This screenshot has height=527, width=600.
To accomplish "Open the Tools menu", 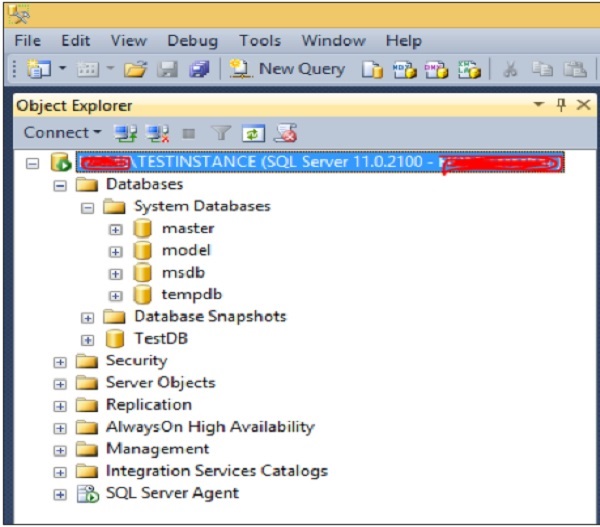I will click(260, 41).
